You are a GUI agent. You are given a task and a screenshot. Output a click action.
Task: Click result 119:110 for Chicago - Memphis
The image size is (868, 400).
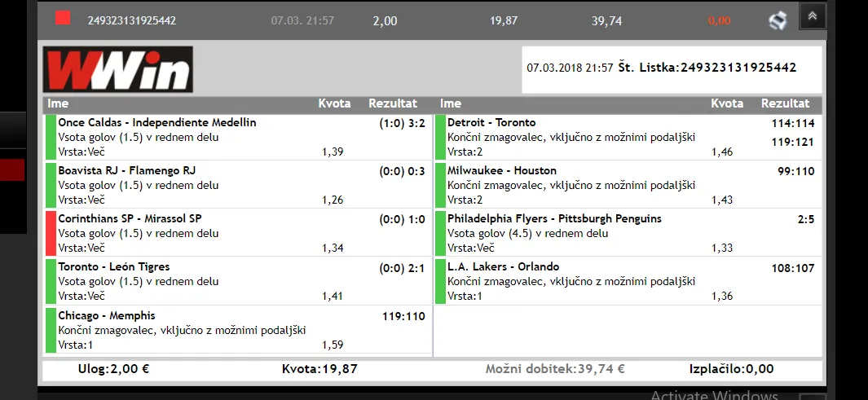403,316
